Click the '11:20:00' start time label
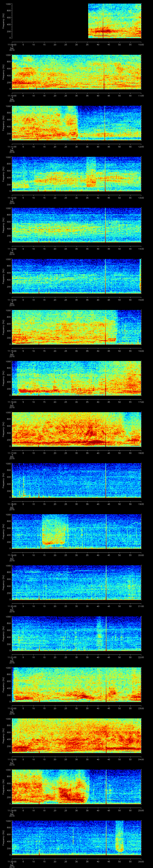The height and width of the screenshot is (868, 153). coord(12,606)
